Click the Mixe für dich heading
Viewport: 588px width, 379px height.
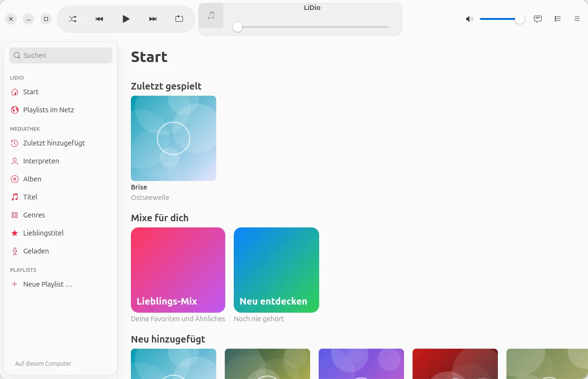pos(160,218)
